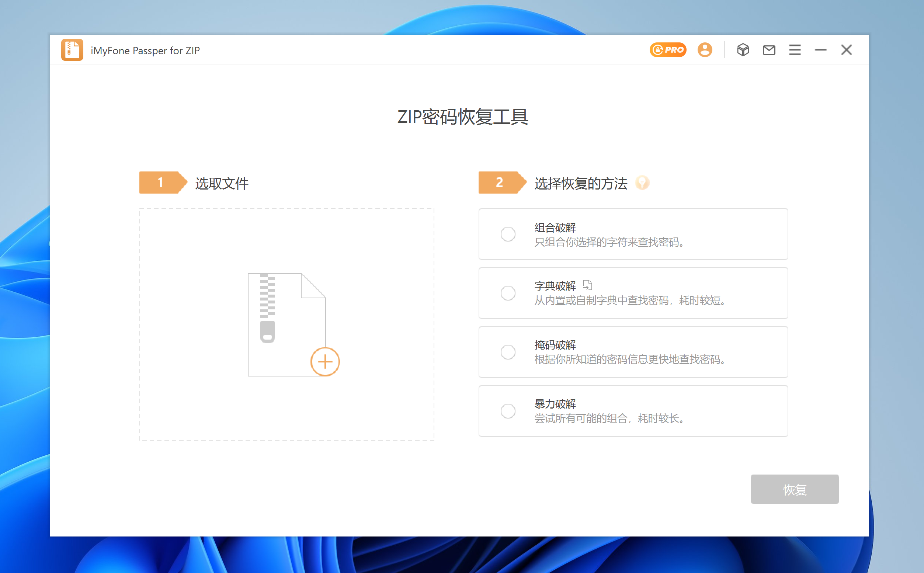Click the 恢复 button
Viewport: 924px width, 573px height.
(x=795, y=489)
